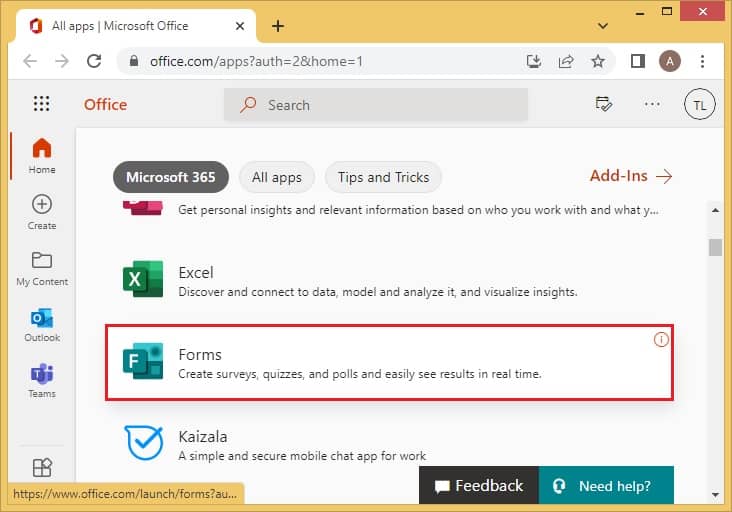
Task: Click "Discover and connect to data" description
Action: pos(378,292)
